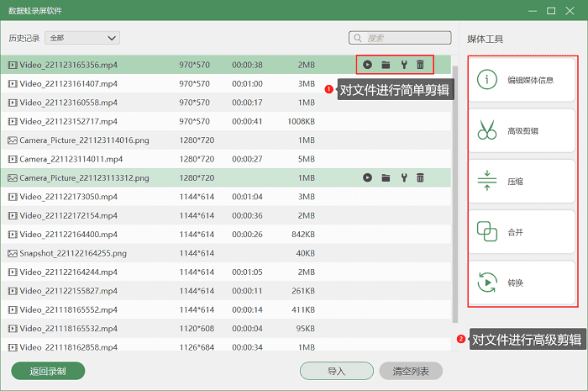The image size is (588, 391).
Task: Click play icon for Camera_Picture_221123113312.png
Action: coord(368,178)
